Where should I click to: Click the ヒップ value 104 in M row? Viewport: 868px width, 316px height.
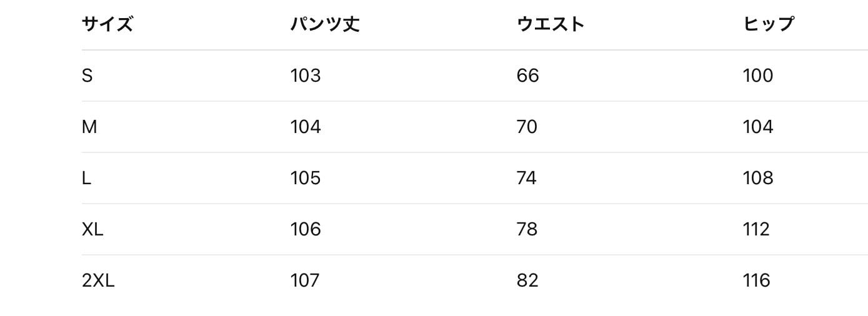click(x=758, y=127)
